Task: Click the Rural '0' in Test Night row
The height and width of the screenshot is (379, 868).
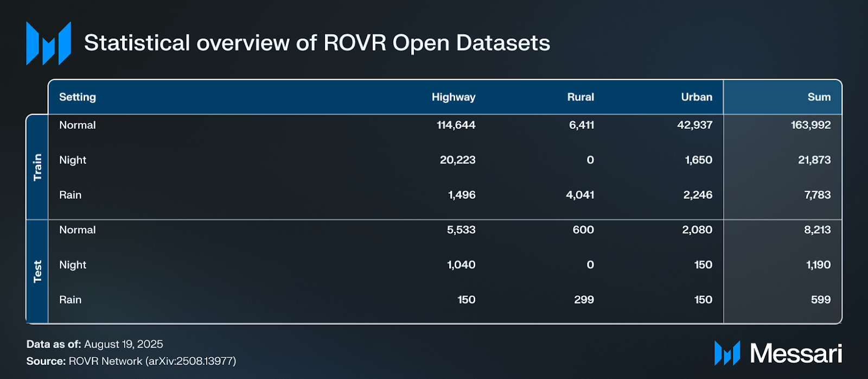Action: 590,265
